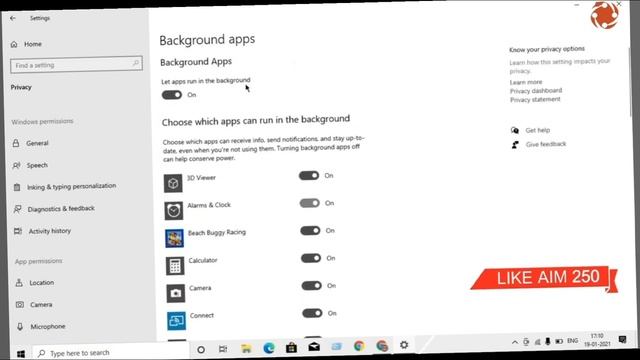Click the Speech icon in sidebar
The height and width of the screenshot is (360, 640).
(x=16, y=165)
